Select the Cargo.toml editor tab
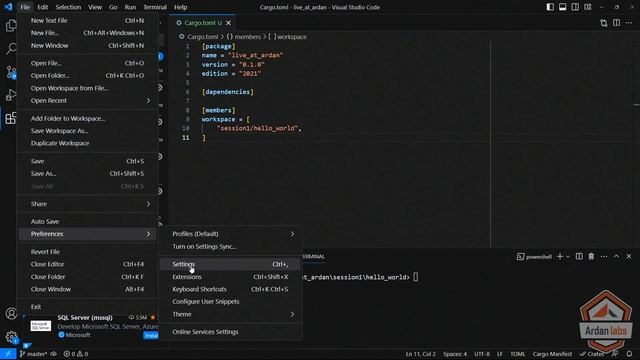 point(203,23)
